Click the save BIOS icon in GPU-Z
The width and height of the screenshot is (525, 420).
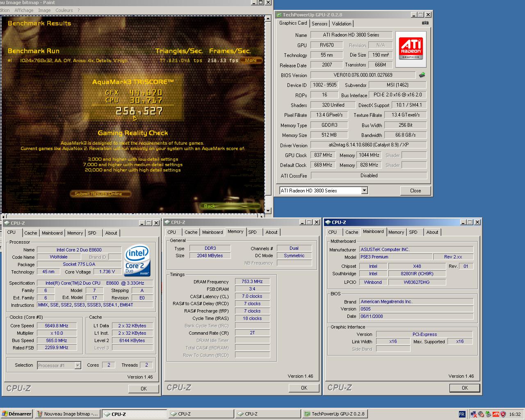click(422, 75)
